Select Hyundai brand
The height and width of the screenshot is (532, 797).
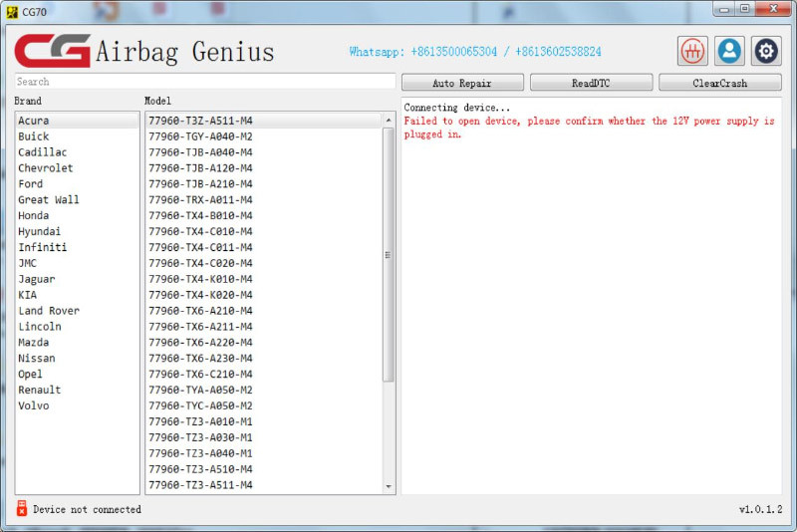point(78,231)
